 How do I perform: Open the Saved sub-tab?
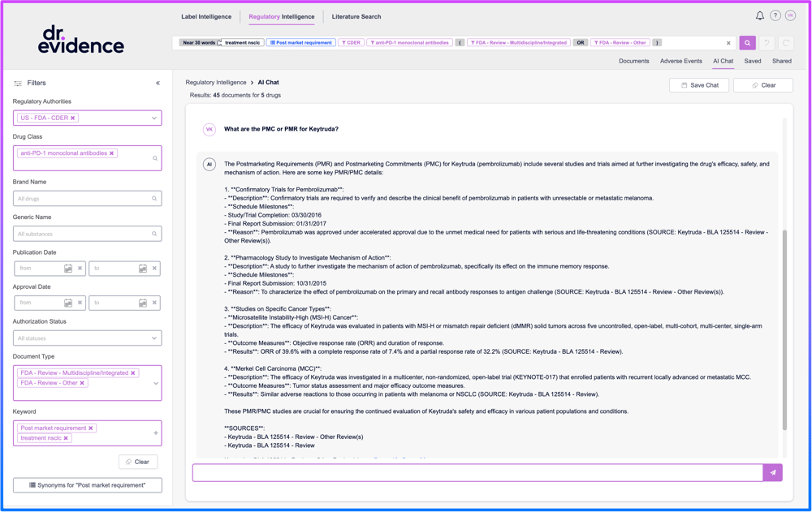[753, 61]
